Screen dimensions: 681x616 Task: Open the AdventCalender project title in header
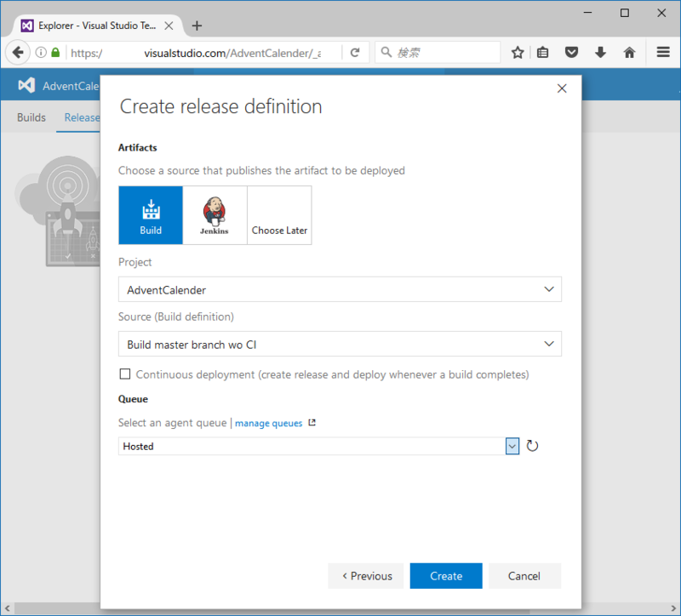coord(71,86)
